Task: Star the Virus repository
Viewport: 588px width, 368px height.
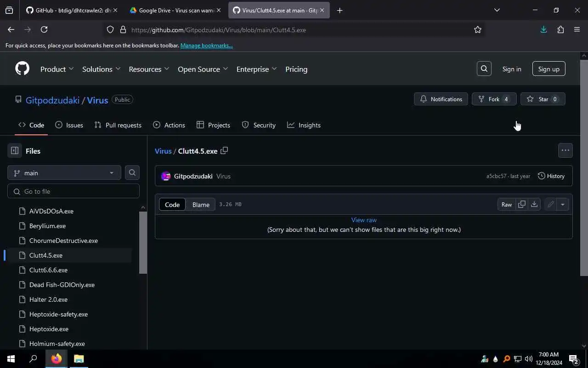Action: (543, 99)
